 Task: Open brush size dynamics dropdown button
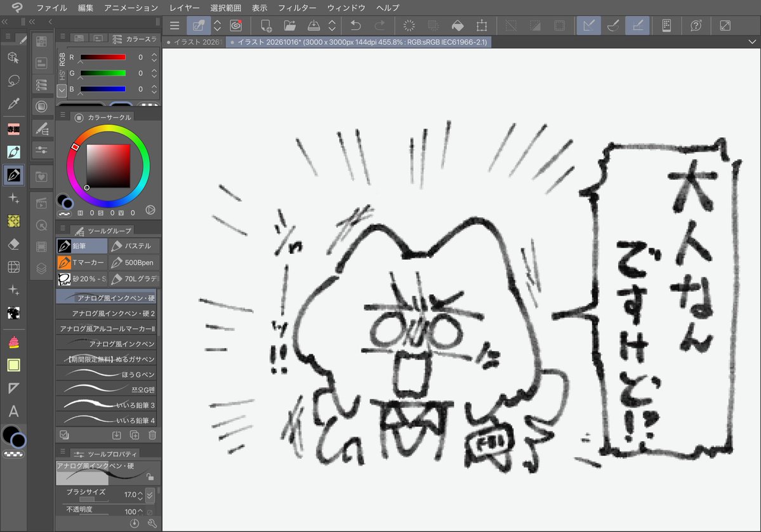click(x=150, y=495)
